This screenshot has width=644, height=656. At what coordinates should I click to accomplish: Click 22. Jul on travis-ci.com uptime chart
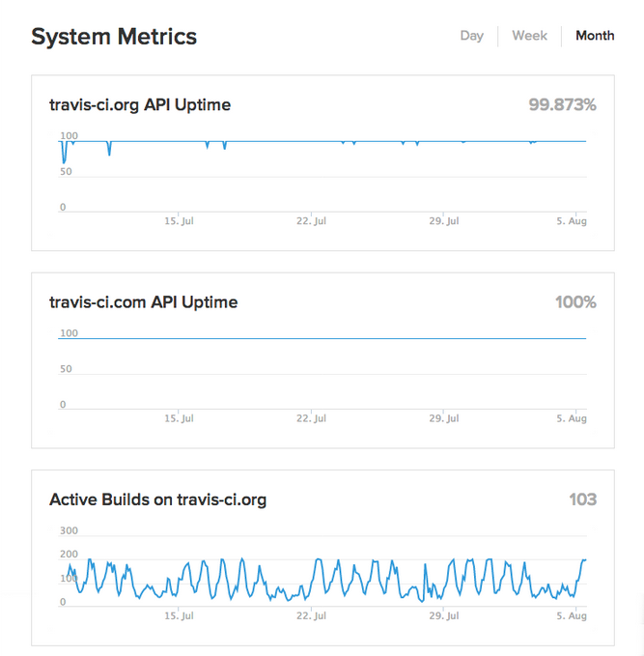tap(310, 418)
